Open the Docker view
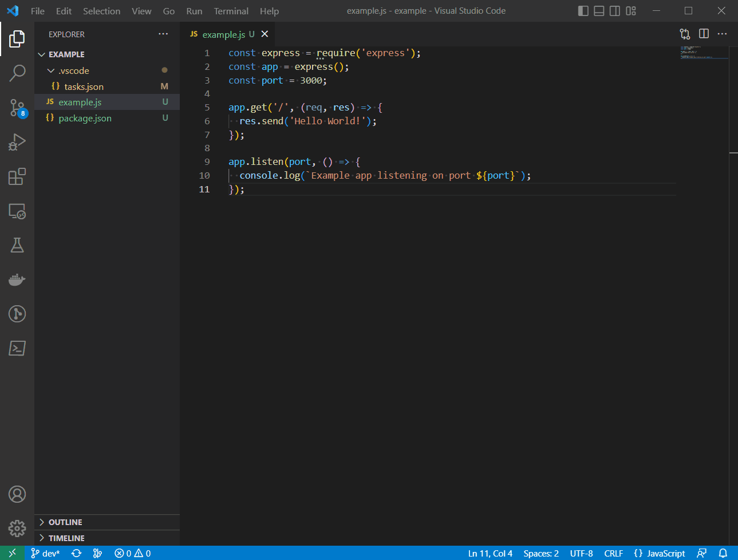 click(x=17, y=279)
